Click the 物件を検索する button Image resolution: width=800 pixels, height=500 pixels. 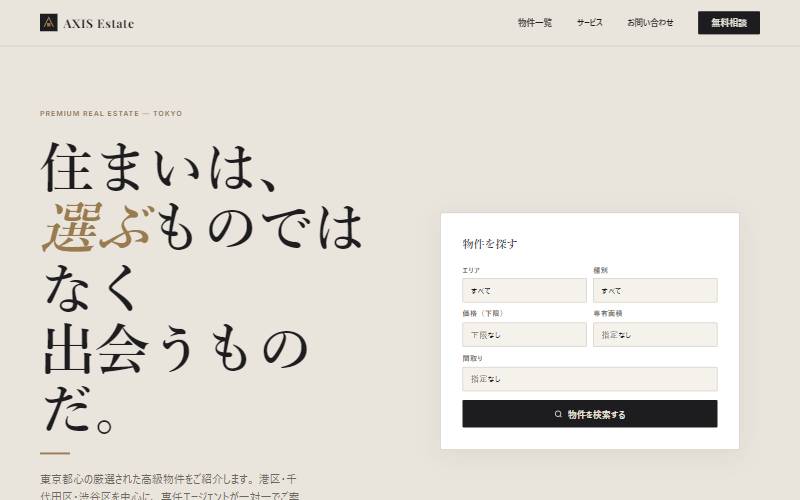click(x=590, y=414)
